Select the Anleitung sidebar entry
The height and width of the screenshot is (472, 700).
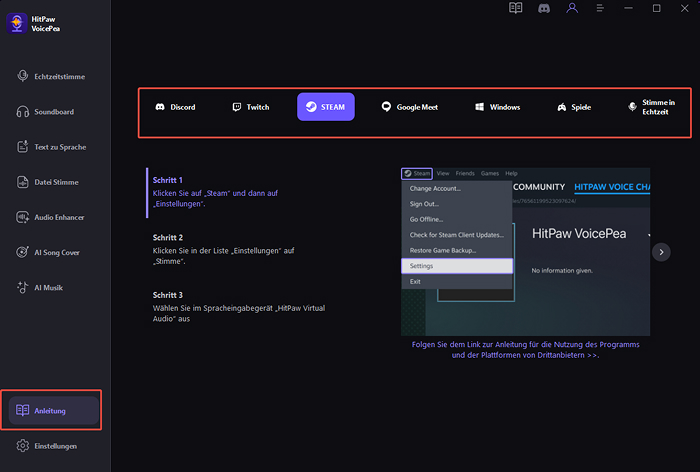pyautogui.click(x=54, y=410)
